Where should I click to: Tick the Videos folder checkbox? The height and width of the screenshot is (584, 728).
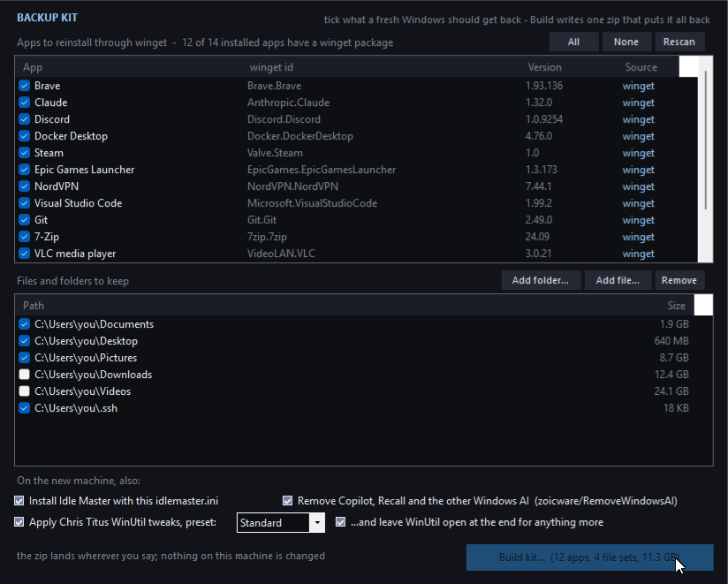24,391
